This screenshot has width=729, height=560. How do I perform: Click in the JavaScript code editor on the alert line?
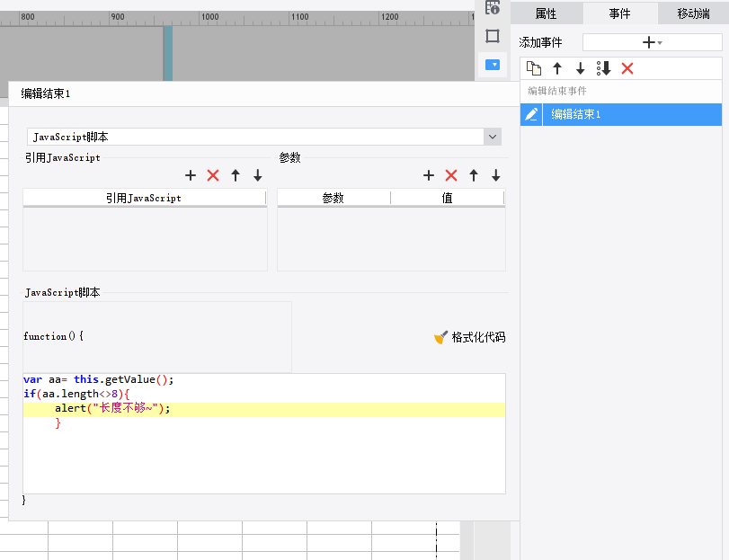(x=270, y=409)
